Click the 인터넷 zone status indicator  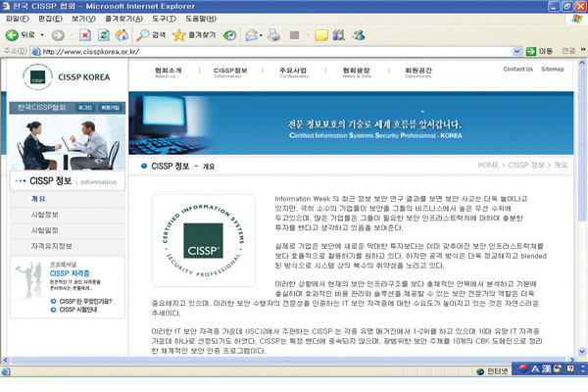(492, 371)
